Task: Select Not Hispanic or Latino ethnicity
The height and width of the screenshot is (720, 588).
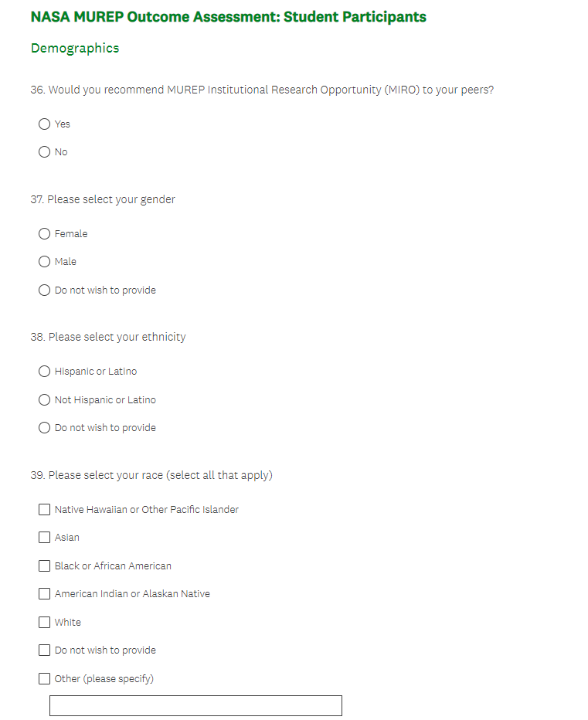Action: [45, 400]
